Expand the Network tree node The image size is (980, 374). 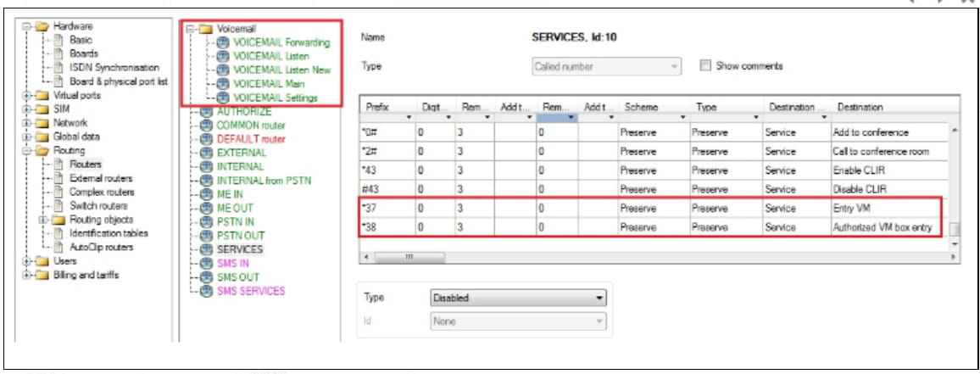coord(26,123)
